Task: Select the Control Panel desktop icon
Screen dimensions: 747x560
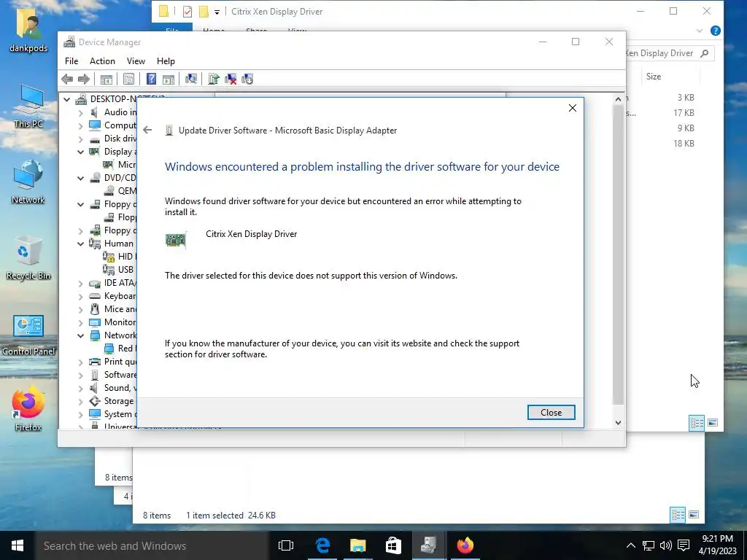Action: 28,335
